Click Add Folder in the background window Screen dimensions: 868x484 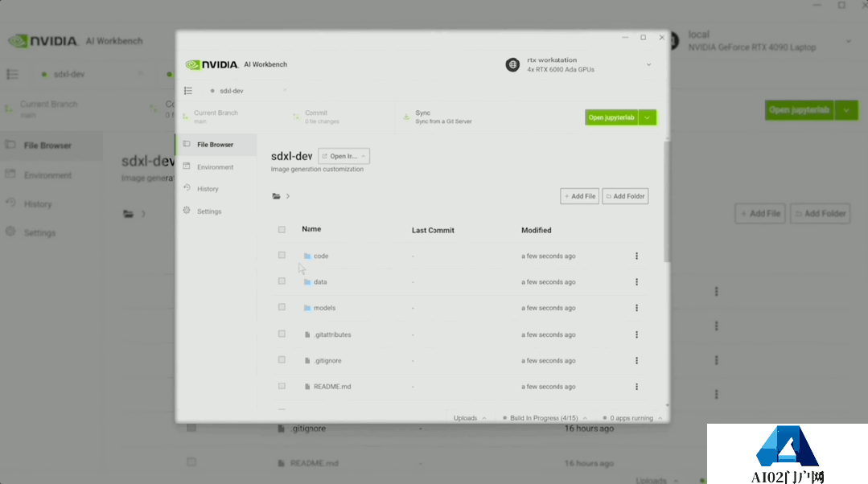coord(821,214)
